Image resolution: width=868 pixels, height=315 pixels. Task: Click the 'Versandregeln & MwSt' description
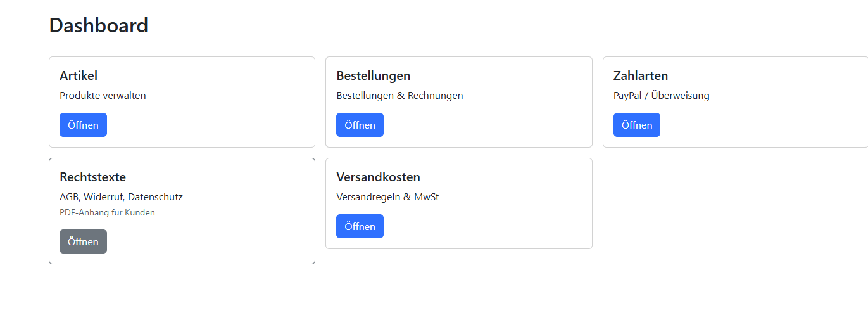[387, 197]
